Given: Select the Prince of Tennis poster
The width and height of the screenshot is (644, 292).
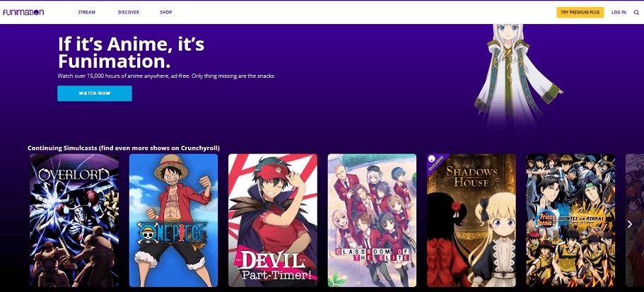Looking at the screenshot, I should tap(570, 220).
